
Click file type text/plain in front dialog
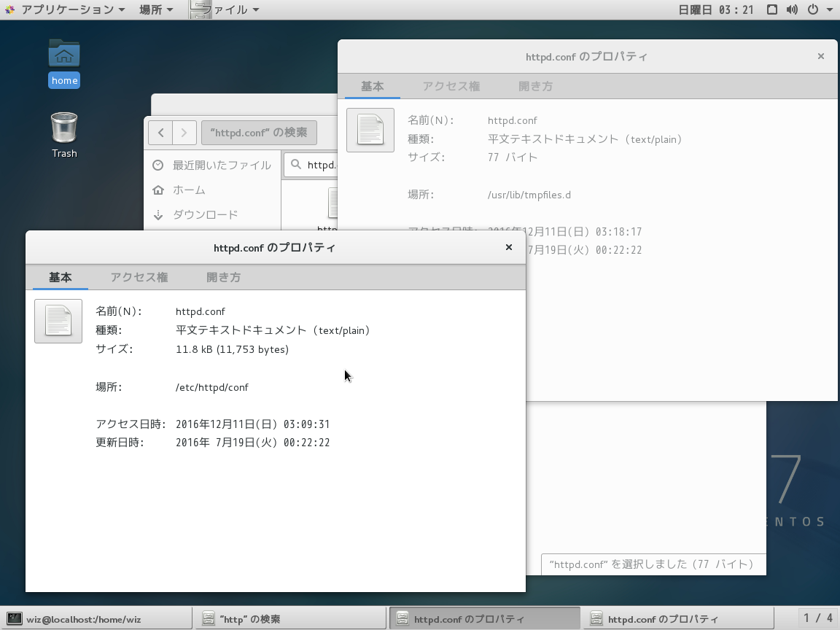point(273,330)
